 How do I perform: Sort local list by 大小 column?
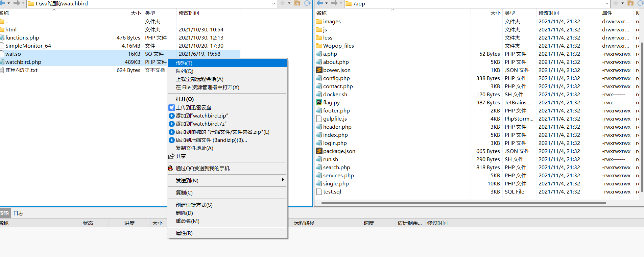pyautogui.click(x=127, y=13)
